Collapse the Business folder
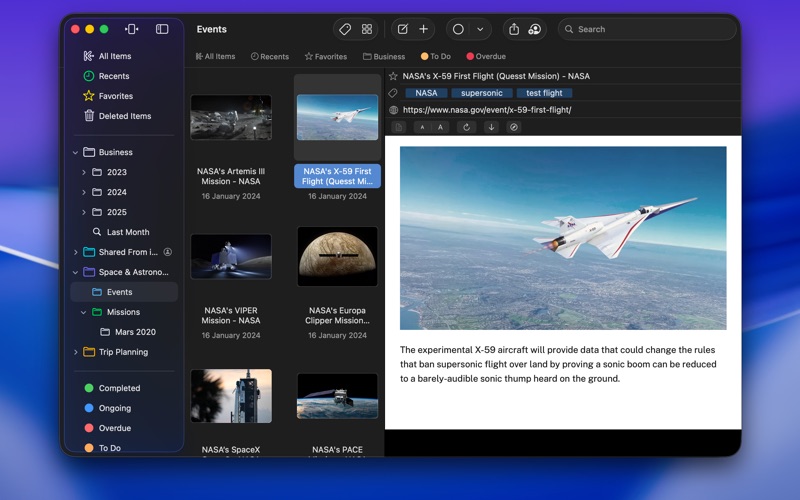Image resolution: width=800 pixels, height=500 pixels. coord(76,152)
